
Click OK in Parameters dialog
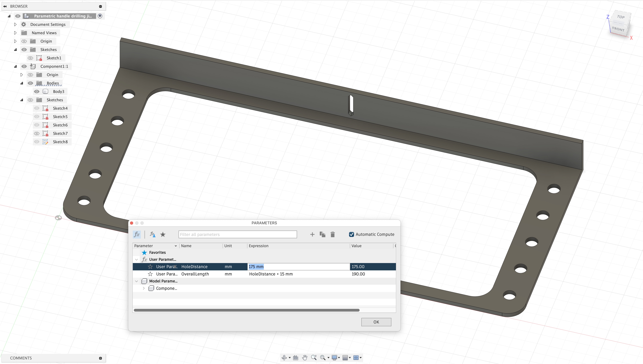376,322
